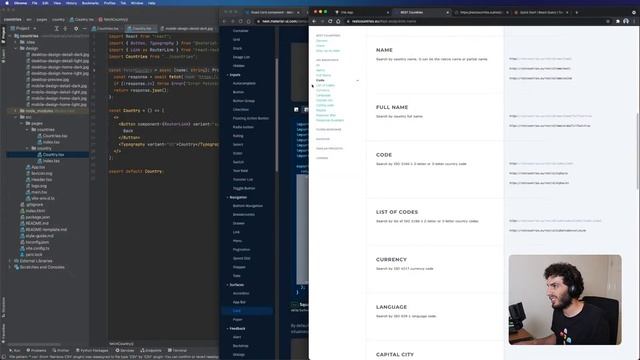The image size is (640, 360).
Task: Collapse the Inputs section in Material UI sidebar
Action: [x=234, y=75]
